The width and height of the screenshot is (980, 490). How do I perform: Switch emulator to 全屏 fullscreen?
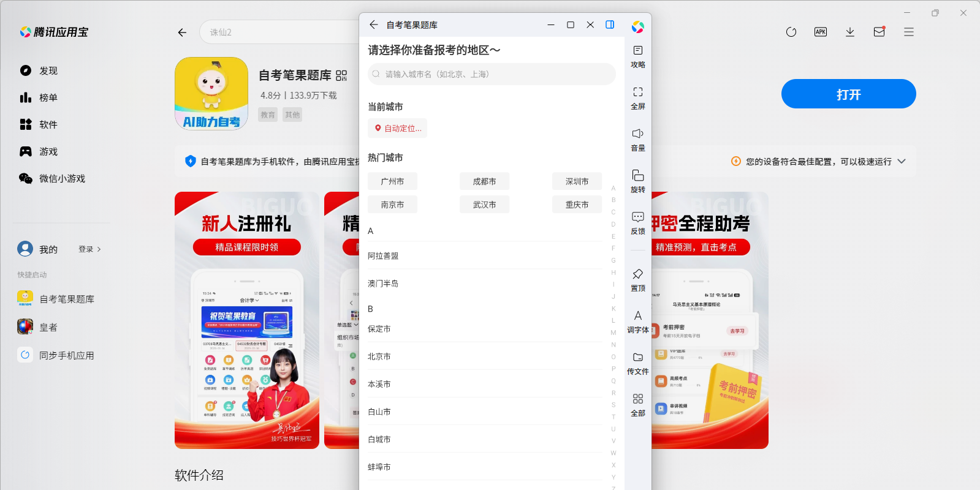click(x=637, y=98)
